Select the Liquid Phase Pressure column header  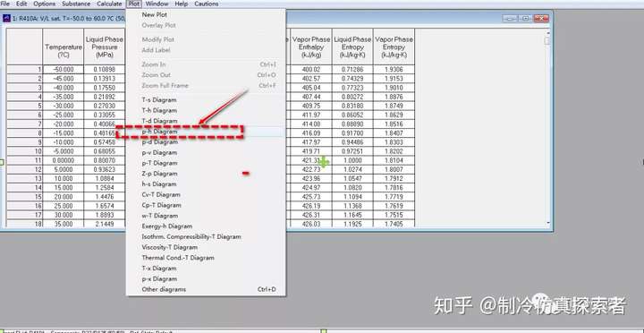click(x=105, y=47)
